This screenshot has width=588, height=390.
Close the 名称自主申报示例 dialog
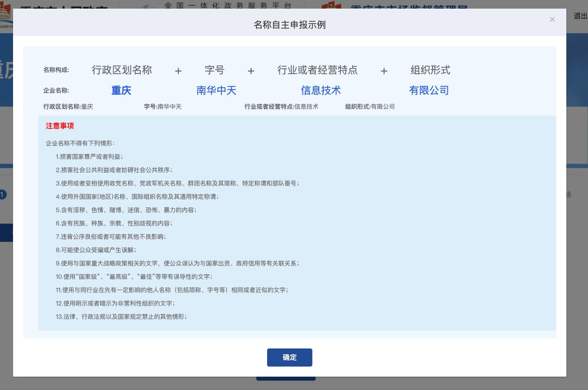[x=552, y=19]
